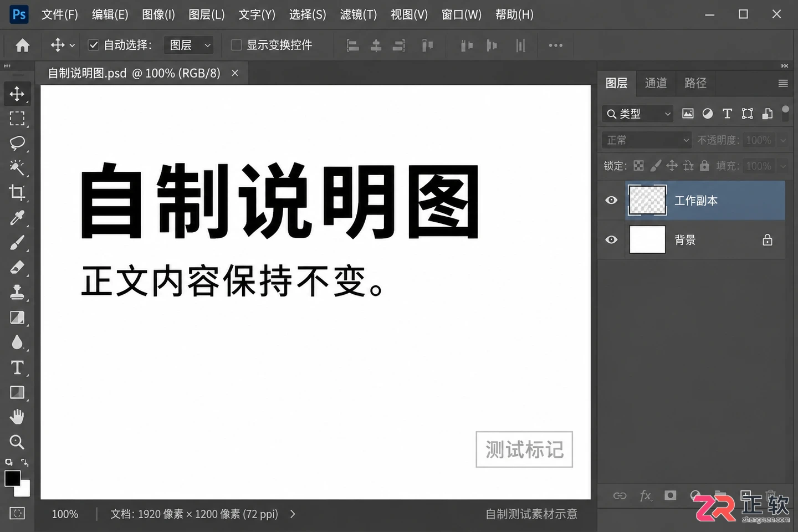This screenshot has height=532, width=798.
Task: Pick the Magic Wand tool
Action: (x=17, y=167)
